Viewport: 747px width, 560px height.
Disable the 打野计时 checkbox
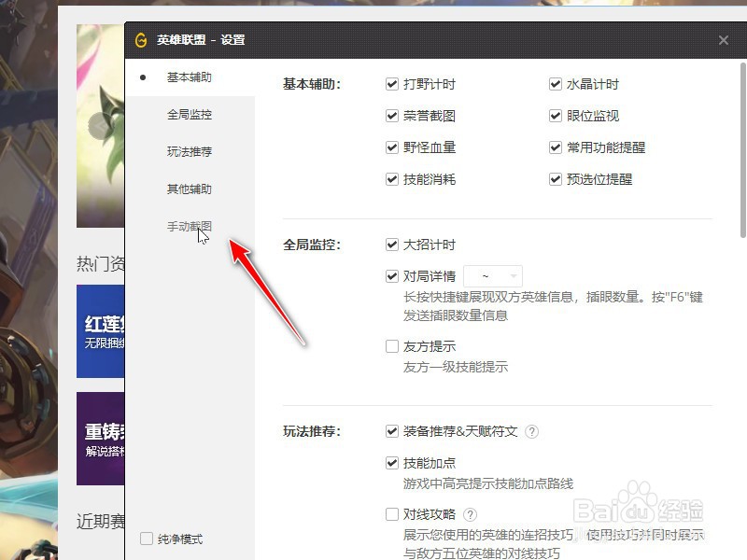click(392, 83)
